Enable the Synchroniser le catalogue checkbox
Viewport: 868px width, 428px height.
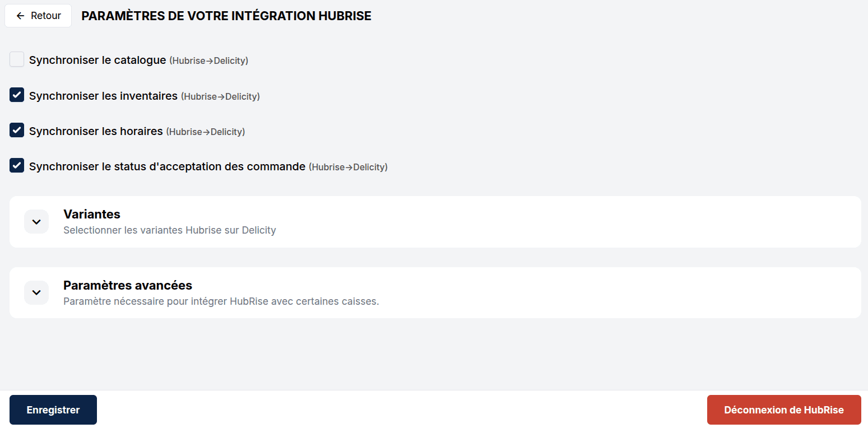[x=17, y=59]
